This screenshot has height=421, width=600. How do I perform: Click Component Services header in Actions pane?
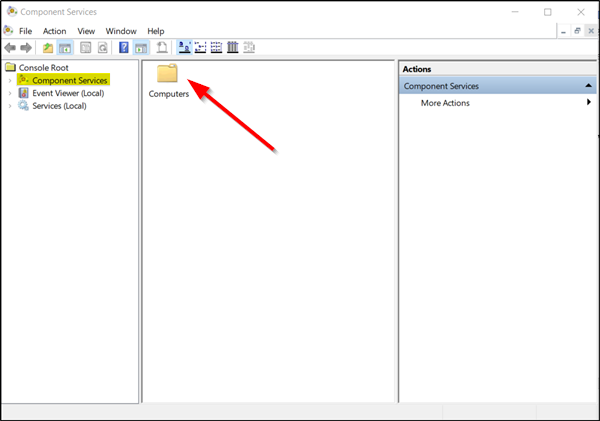(x=497, y=86)
